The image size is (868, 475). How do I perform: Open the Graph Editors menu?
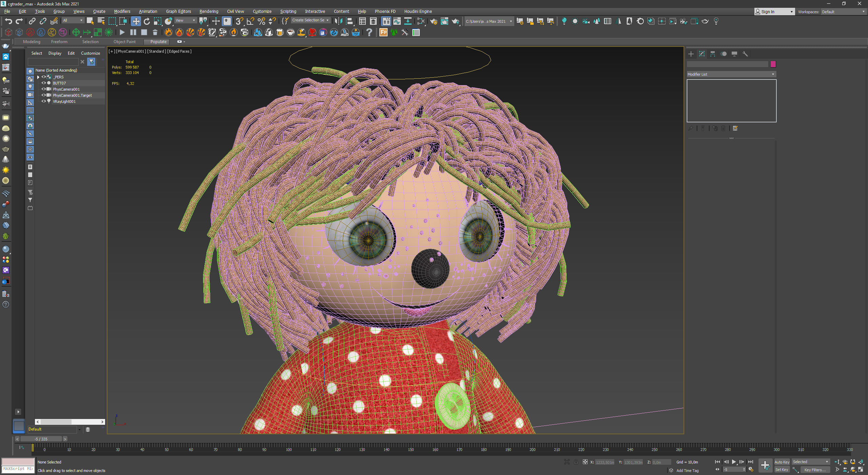(178, 12)
